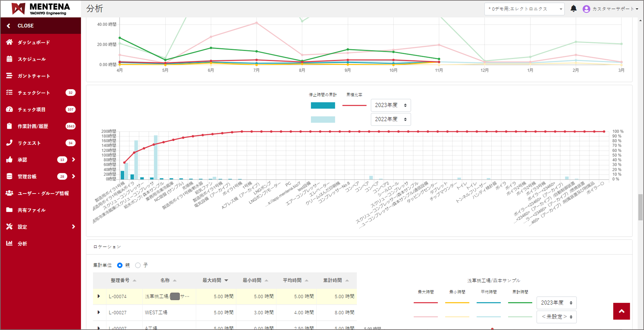Click the scroll-to-top arrow button
The image size is (644, 330).
click(621, 311)
